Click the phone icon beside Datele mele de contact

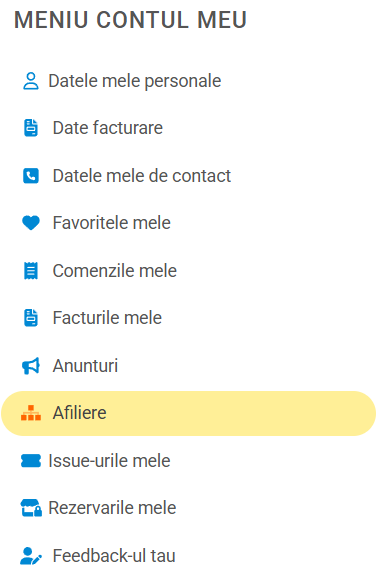click(31, 176)
